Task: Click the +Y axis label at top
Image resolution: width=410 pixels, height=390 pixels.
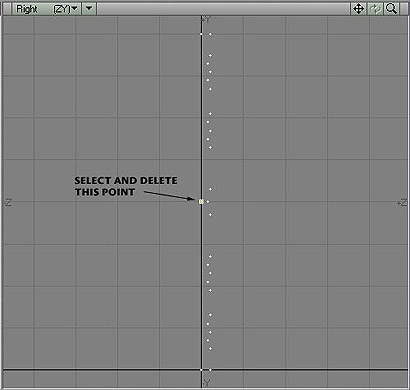Action: tap(207, 20)
